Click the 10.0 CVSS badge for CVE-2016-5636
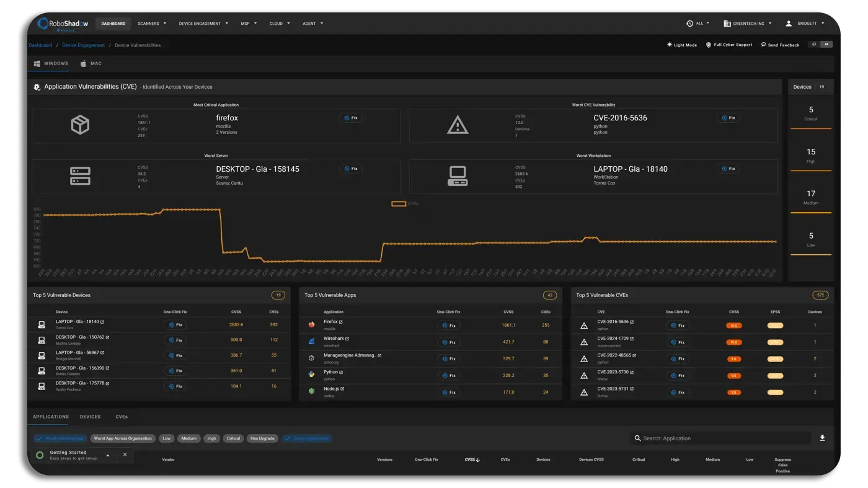Image resolution: width=868 pixels, height=488 pixels. (733, 326)
